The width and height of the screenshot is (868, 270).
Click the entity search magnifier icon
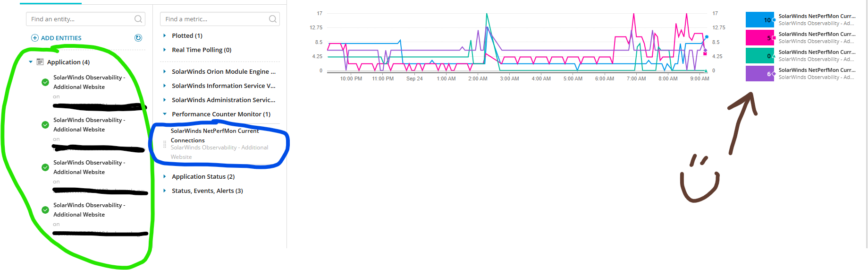138,19
